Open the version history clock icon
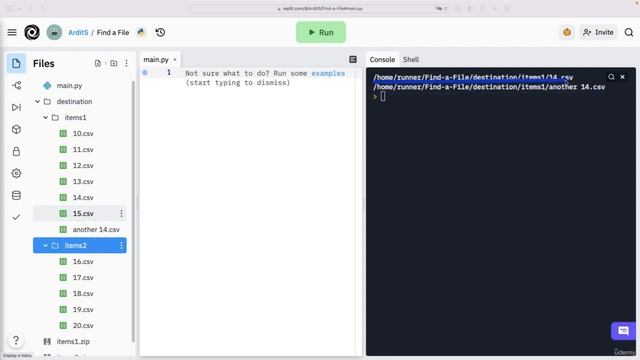 [x=160, y=32]
